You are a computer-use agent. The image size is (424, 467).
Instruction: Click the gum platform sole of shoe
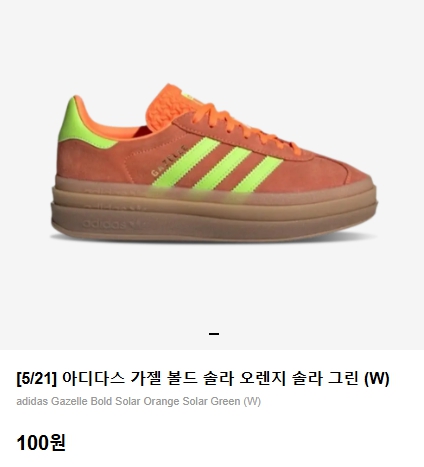point(214,210)
